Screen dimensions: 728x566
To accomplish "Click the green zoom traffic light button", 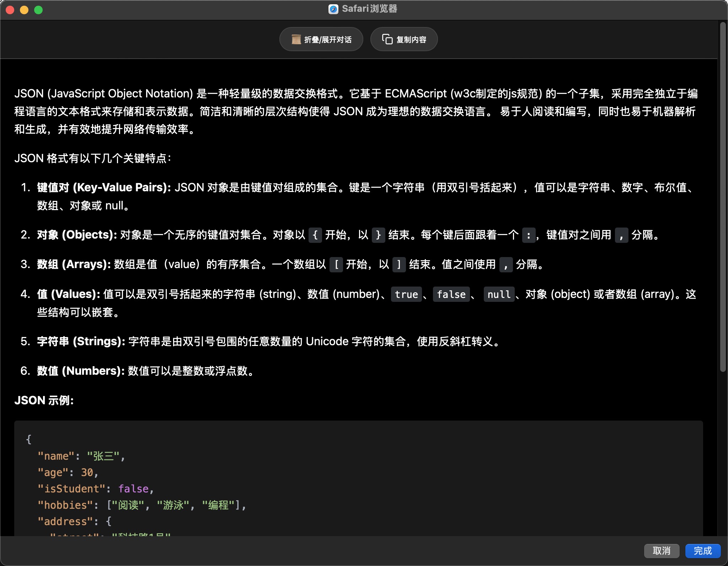I will coord(38,10).
